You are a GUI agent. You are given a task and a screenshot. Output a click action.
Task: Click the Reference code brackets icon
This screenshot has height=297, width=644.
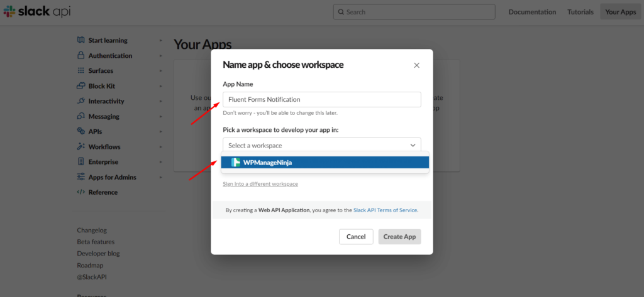click(81, 192)
